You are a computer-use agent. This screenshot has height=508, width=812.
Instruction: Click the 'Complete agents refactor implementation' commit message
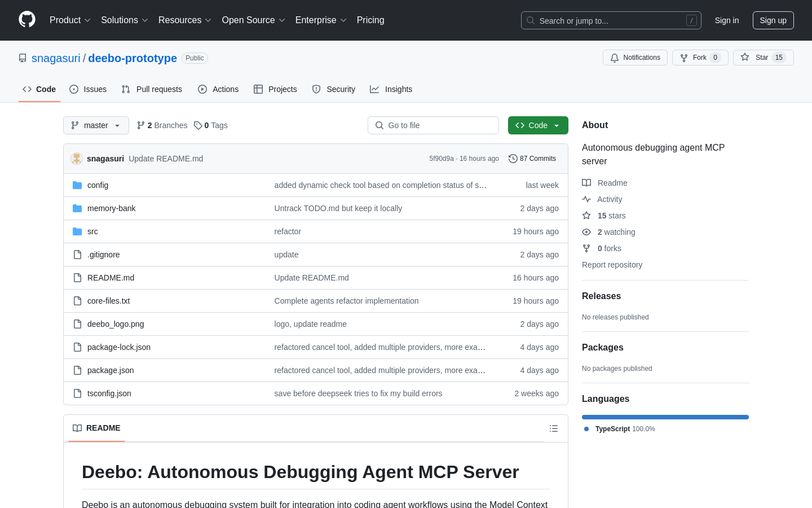pyautogui.click(x=346, y=301)
